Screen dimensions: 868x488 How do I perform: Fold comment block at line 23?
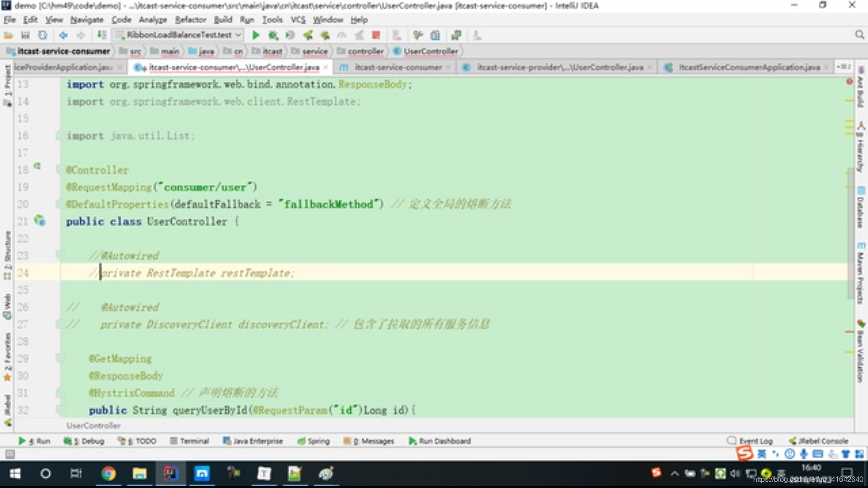59,255
